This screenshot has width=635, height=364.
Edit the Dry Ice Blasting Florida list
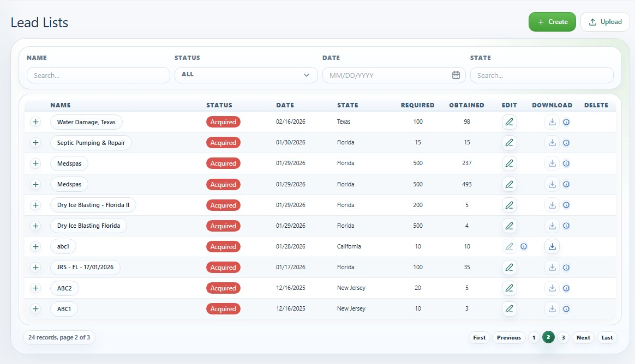click(x=509, y=226)
